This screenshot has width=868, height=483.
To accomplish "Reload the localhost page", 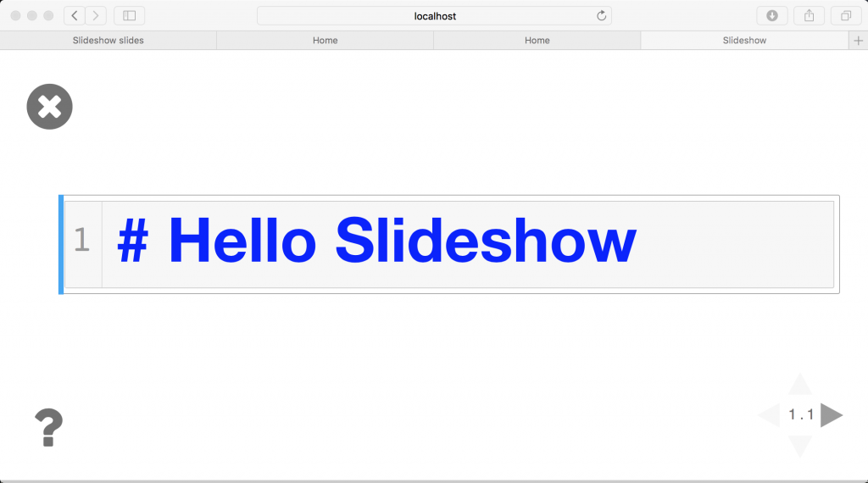I will pos(601,15).
